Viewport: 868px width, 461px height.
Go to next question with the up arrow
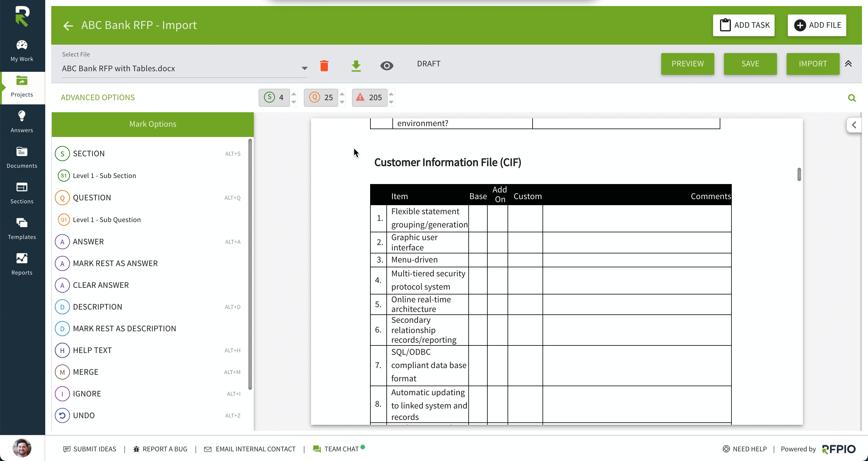pyautogui.click(x=342, y=94)
